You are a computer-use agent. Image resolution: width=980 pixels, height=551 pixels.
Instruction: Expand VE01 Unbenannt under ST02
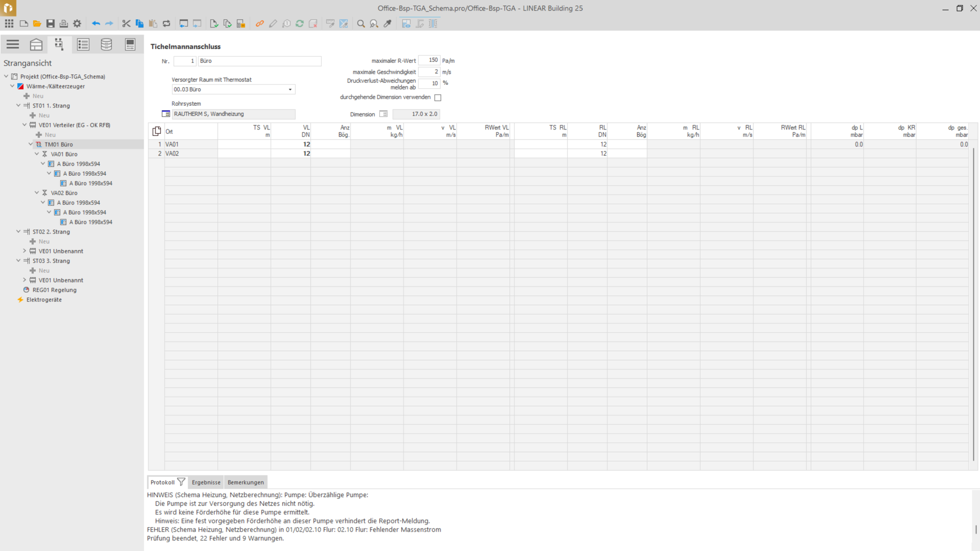click(x=24, y=251)
